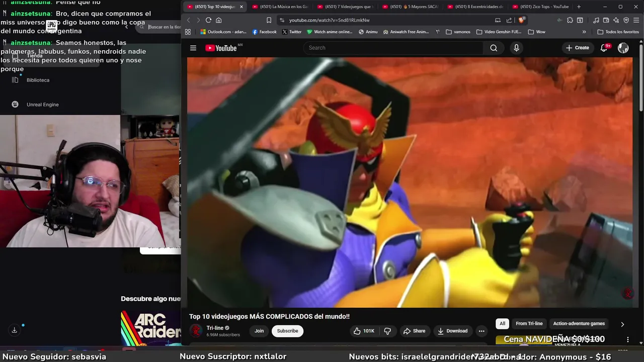Open YouTube hamburger guide menu
644x362 pixels.
click(x=193, y=48)
